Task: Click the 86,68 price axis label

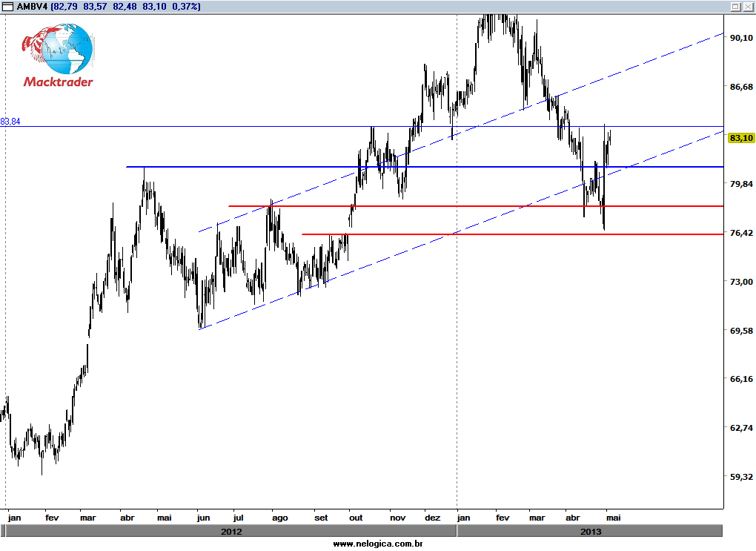Action: pos(741,86)
